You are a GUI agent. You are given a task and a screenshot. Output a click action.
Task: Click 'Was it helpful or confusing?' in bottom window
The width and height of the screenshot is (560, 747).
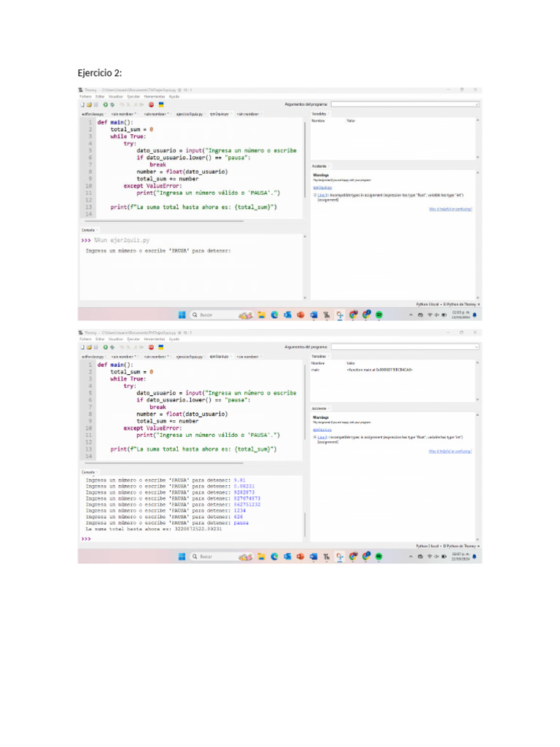(x=451, y=451)
